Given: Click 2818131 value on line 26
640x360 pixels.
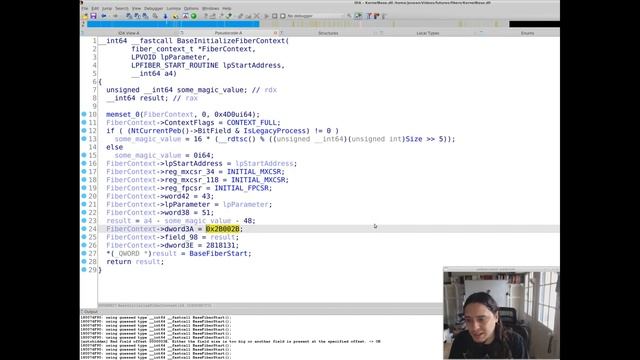Looking at the screenshot, I should [220, 245].
